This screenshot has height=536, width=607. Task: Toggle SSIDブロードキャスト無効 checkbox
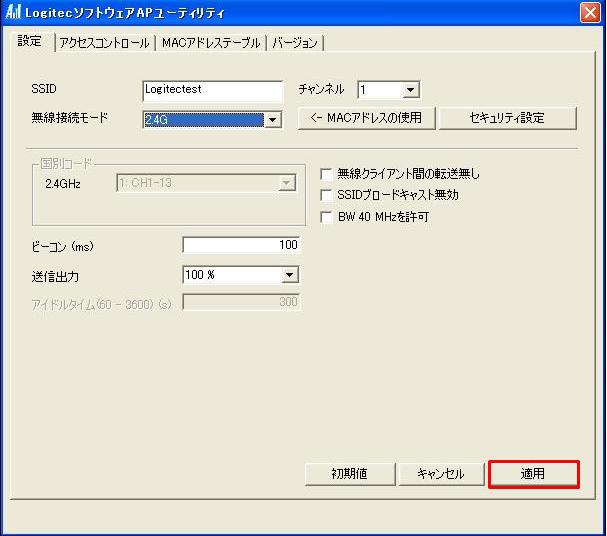(327, 195)
